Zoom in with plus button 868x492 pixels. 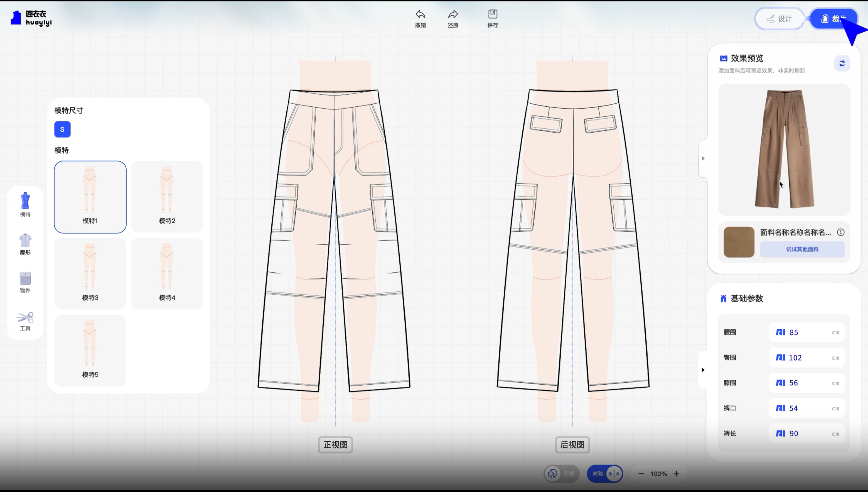pos(677,474)
